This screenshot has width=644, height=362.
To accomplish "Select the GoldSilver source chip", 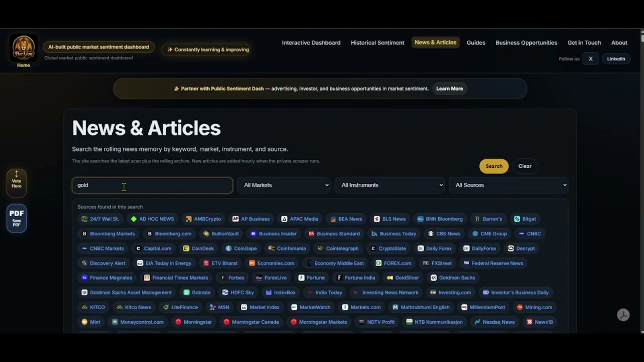I will (403, 278).
